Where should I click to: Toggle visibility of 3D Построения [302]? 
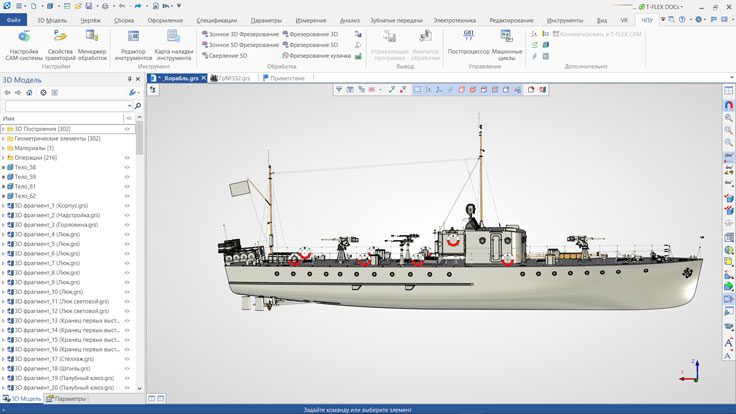point(127,129)
